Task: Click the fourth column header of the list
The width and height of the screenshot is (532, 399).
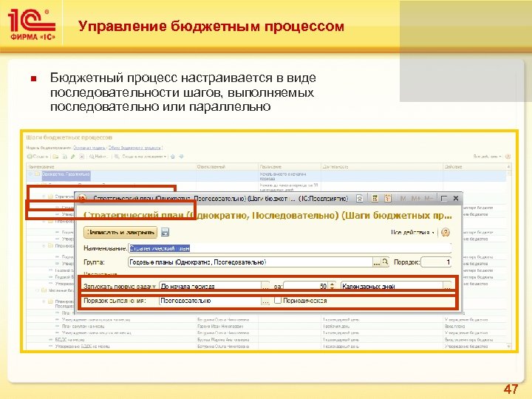Action: [382, 167]
